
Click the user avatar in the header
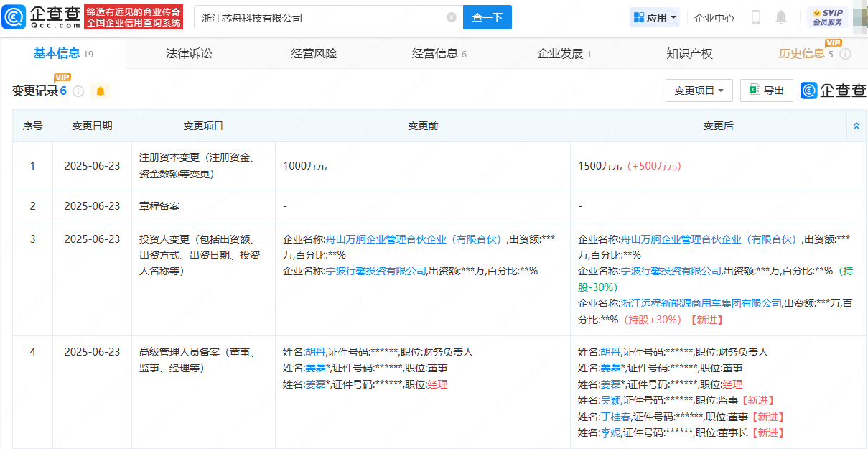859,17
